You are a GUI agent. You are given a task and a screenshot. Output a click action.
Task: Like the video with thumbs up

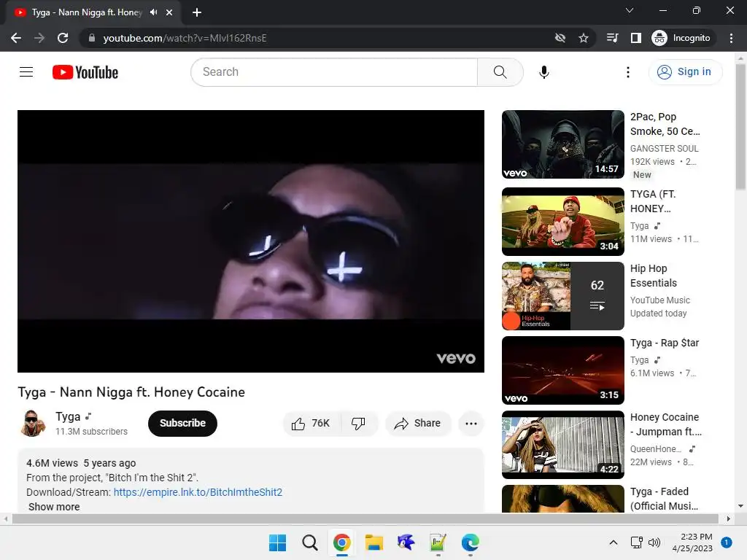[x=311, y=424]
